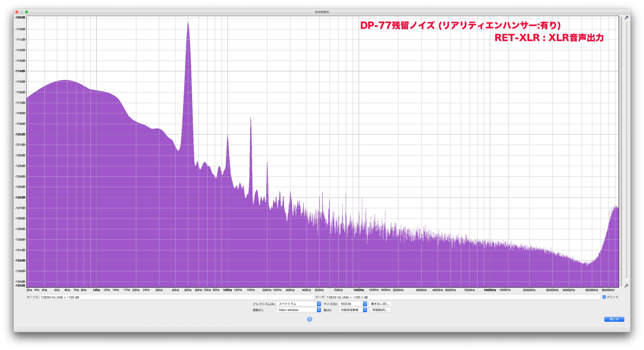Click the 100Hz label on frequency axis
The width and height of the screenshot is (644, 350).
click(x=227, y=290)
